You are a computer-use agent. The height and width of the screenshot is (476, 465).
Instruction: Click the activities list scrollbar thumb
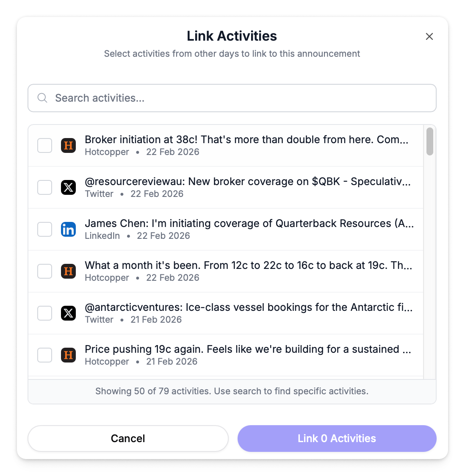click(429, 141)
